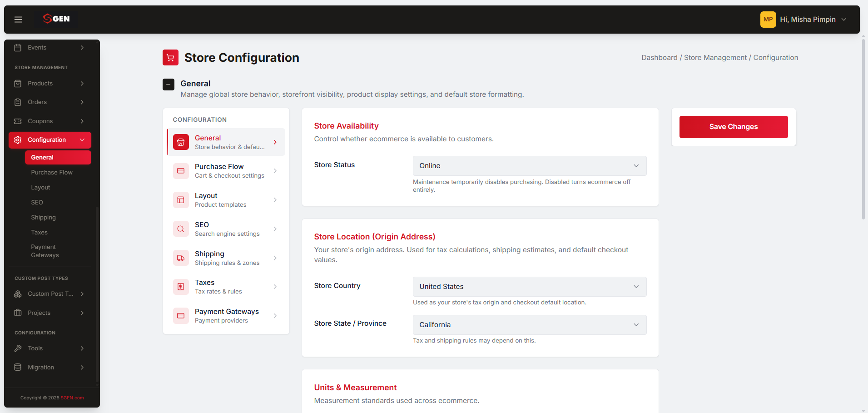Click the Projects icon in sidebar
This screenshot has height=413, width=868.
tap(18, 313)
